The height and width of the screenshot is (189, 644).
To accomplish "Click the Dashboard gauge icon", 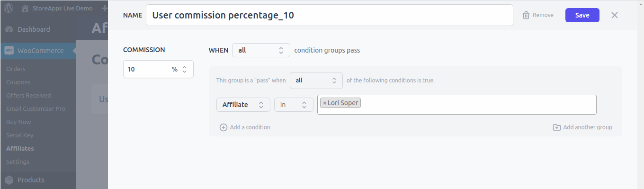I will [x=9, y=29].
